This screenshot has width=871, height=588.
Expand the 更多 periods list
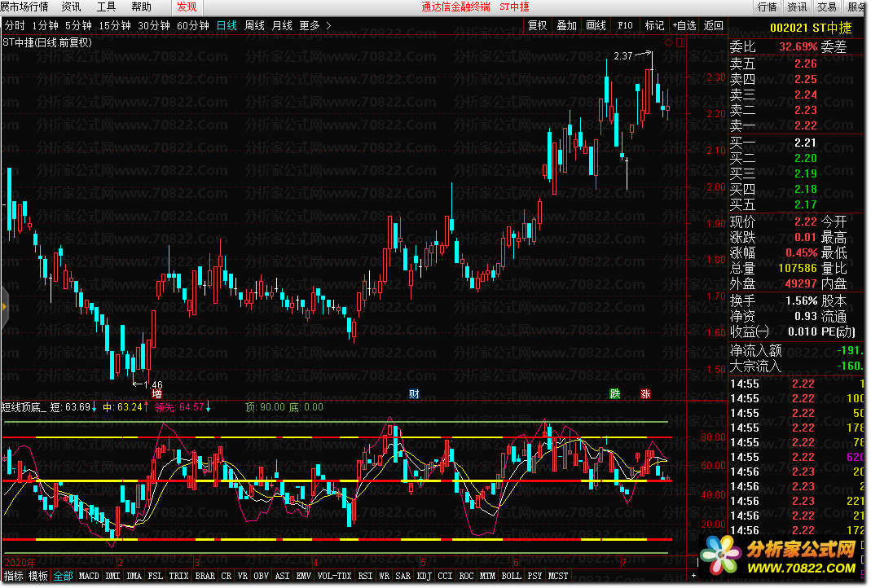(315, 25)
